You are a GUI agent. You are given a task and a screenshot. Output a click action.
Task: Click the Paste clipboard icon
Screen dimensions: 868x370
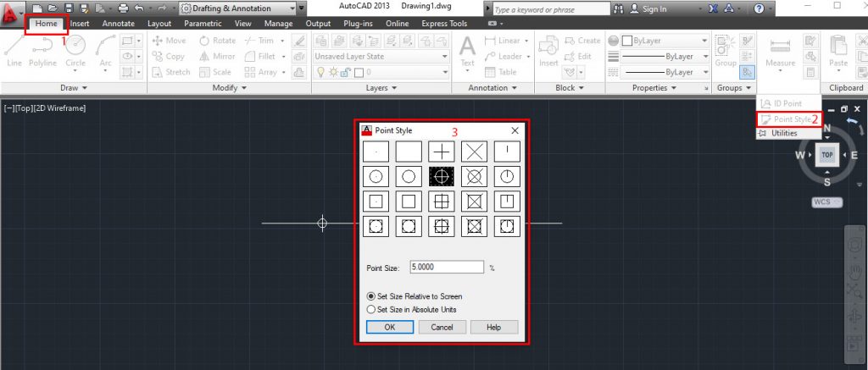click(x=838, y=51)
